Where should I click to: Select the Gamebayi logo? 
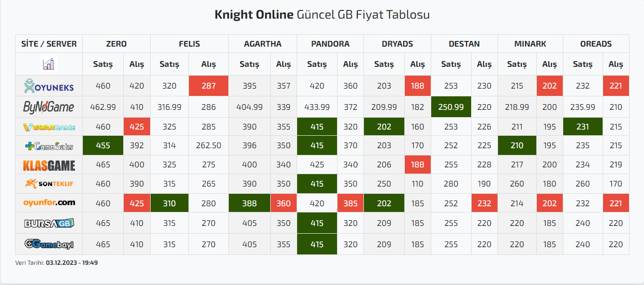[x=49, y=244]
